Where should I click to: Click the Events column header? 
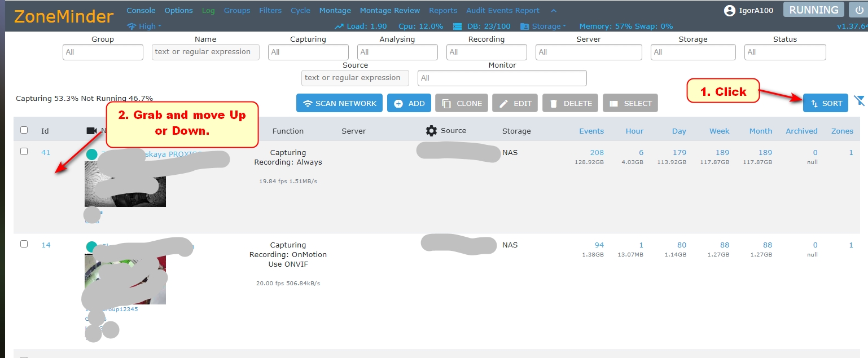pos(591,131)
